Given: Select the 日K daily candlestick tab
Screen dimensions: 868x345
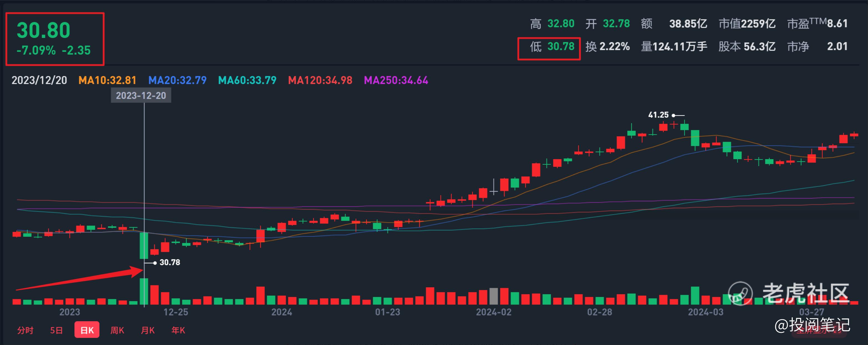Looking at the screenshot, I should (87, 330).
